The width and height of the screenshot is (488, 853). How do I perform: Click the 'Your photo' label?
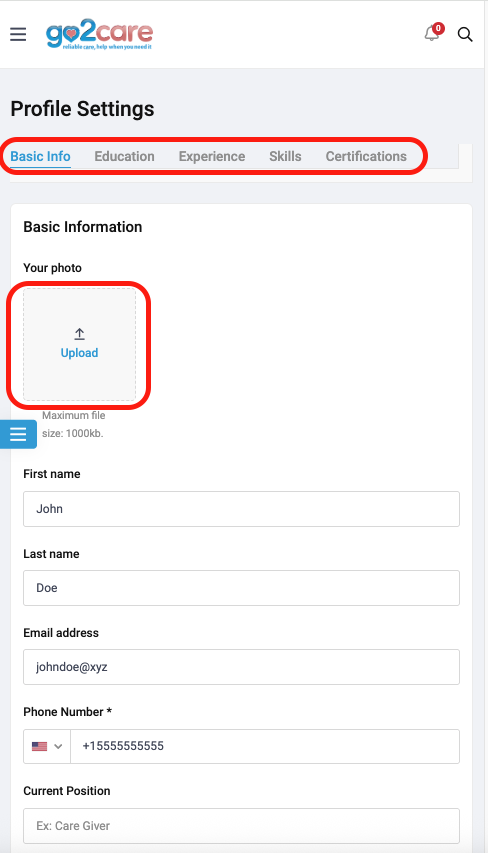52,268
